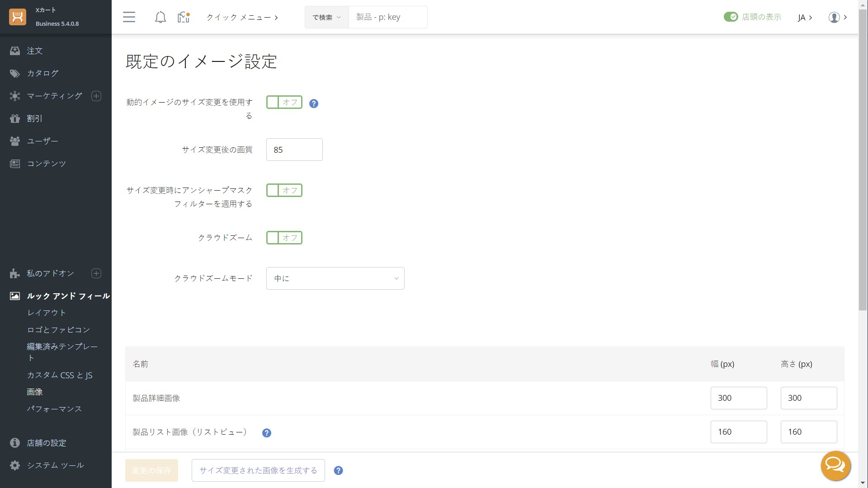The image size is (868, 488).
Task: Click help icon next to generate resized images
Action: [x=338, y=470]
